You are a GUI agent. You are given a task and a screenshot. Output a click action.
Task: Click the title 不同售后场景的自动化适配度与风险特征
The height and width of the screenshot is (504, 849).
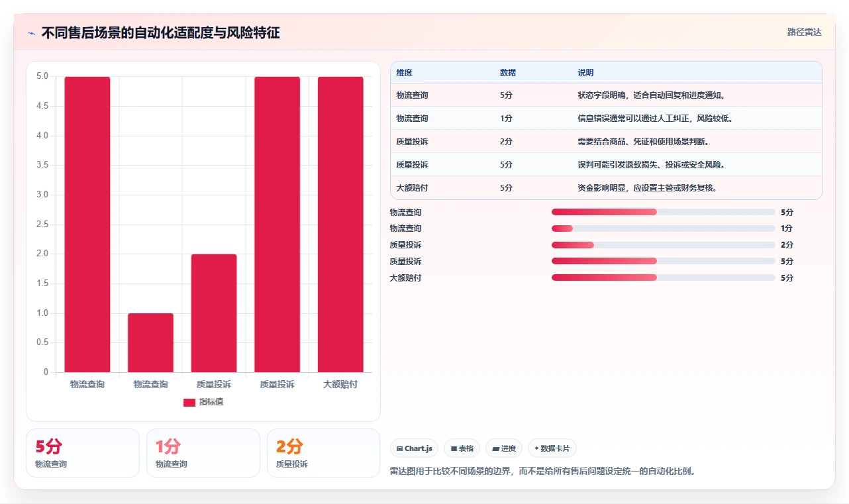click(x=161, y=33)
